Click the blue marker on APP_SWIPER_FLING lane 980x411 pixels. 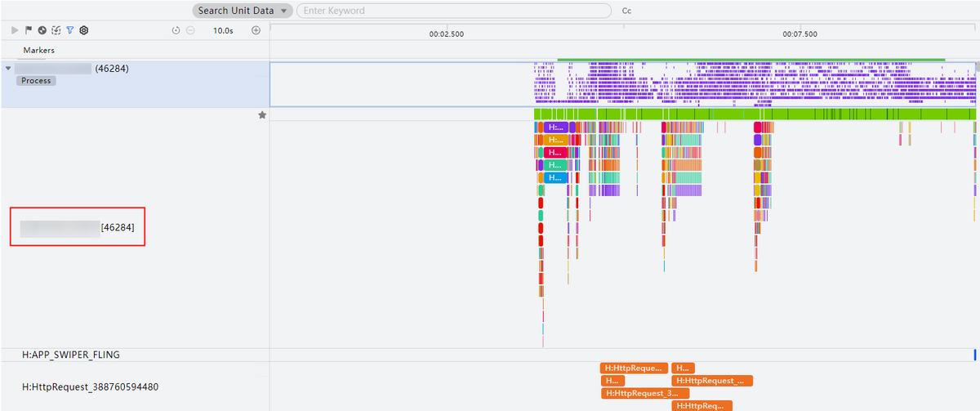[x=975, y=355]
